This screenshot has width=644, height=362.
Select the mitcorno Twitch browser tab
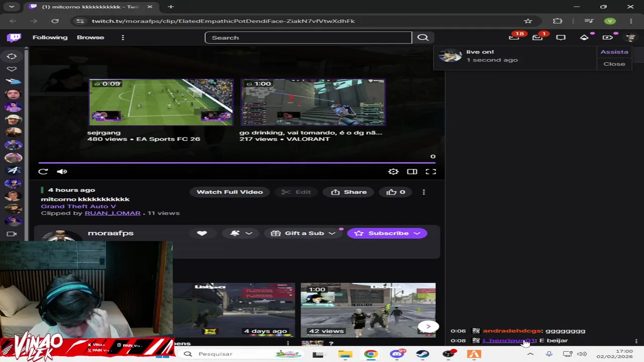[x=90, y=7]
